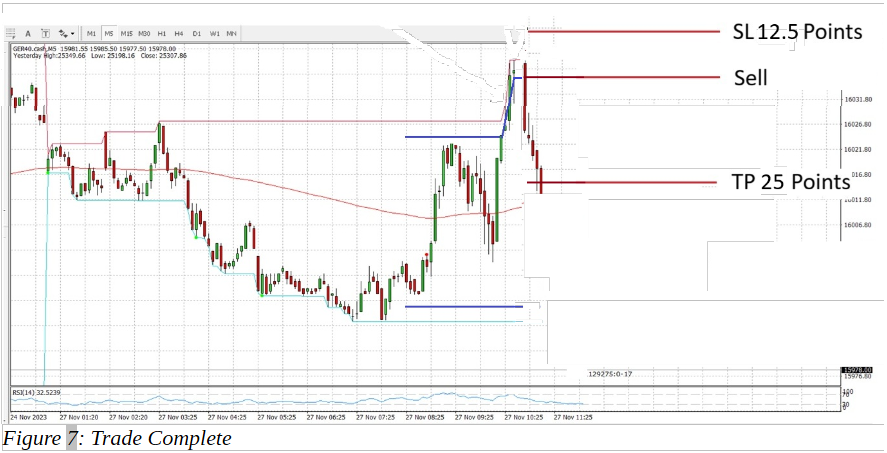The width and height of the screenshot is (887, 453).
Task: Switch chart to M5 timeframe
Action: pos(109,34)
